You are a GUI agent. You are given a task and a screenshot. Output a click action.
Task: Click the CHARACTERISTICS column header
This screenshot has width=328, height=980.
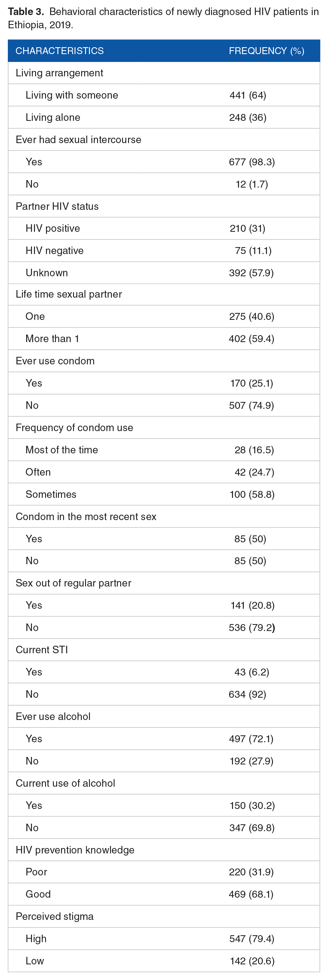(59, 51)
